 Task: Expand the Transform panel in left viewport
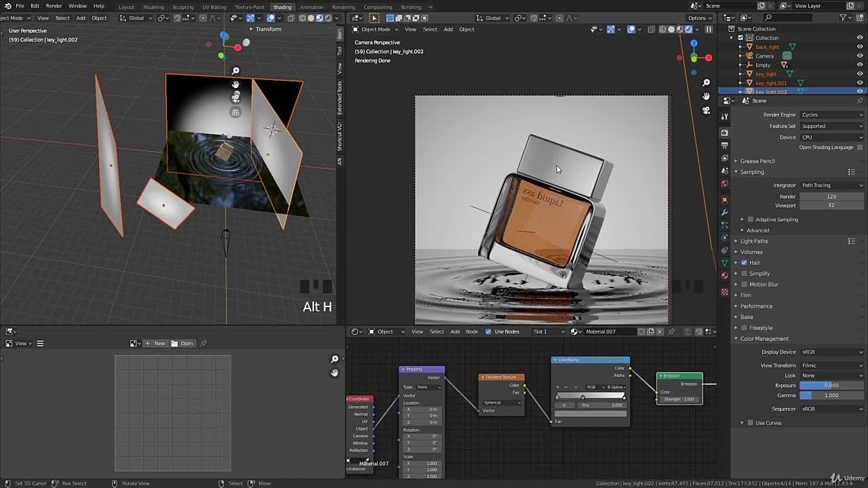tap(266, 29)
